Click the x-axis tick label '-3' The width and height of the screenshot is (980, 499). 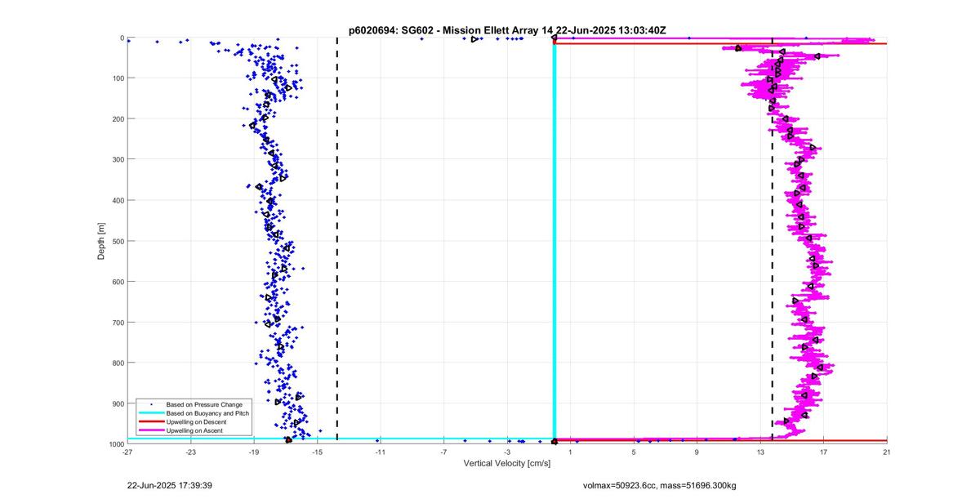pyautogui.click(x=507, y=452)
